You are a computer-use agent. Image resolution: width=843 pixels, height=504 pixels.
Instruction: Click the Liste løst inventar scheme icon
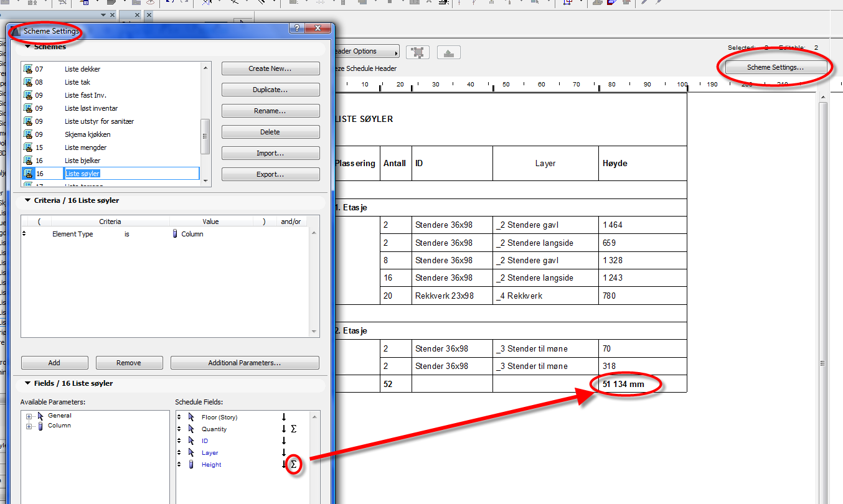pyautogui.click(x=28, y=108)
